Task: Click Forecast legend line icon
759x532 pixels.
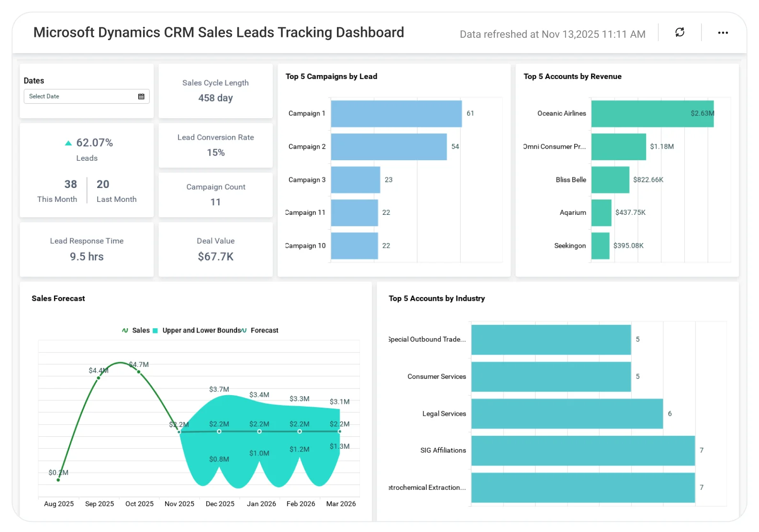Action: [244, 331]
